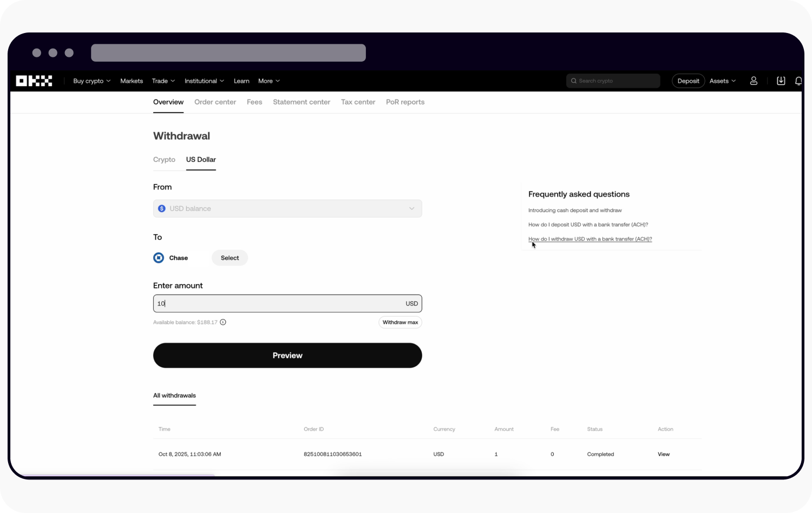Viewport: 812px width, 513px height.
Task: Switch to the Crypto withdrawal tab
Action: tap(164, 160)
